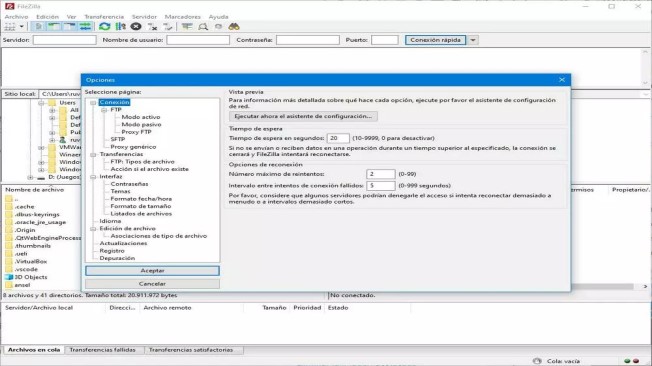652x366 pixels.
Task: Click Ejecutar ahora el asistente de configuración
Action: coord(303,116)
